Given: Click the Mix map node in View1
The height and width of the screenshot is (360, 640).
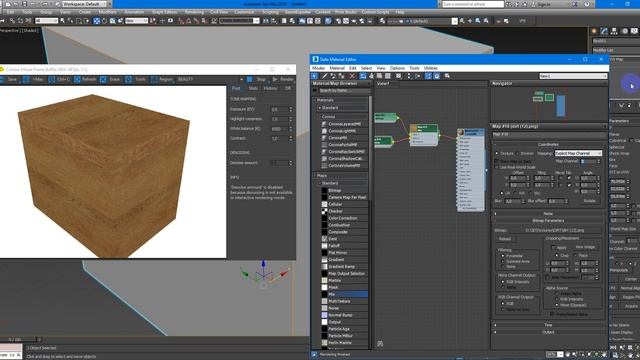Looking at the screenshot, I should click(x=424, y=135).
